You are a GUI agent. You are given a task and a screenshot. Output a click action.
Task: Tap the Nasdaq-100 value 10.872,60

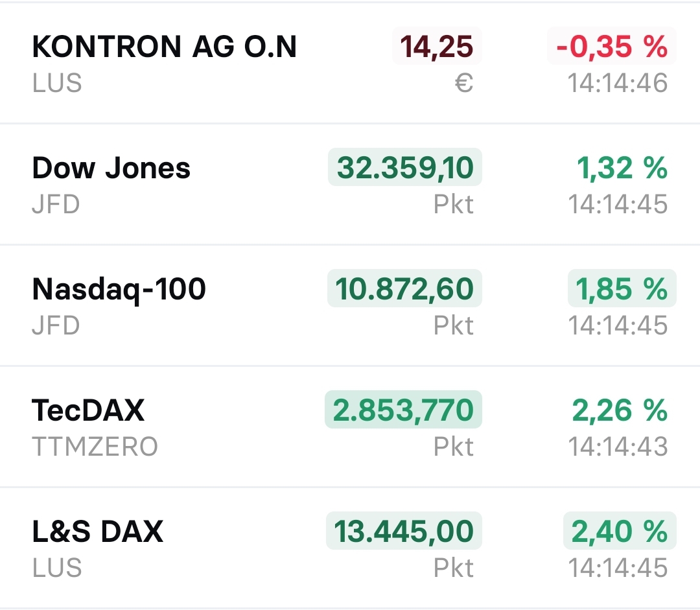coord(404,289)
